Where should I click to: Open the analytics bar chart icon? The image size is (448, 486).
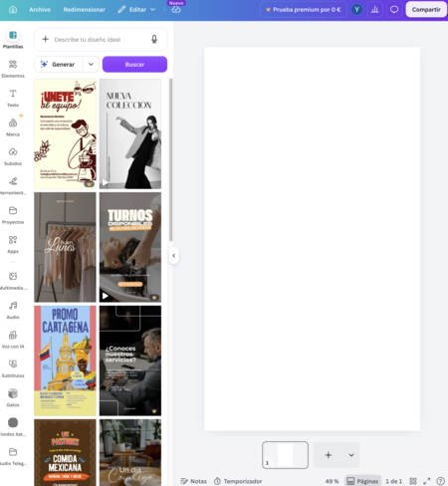coord(375,10)
